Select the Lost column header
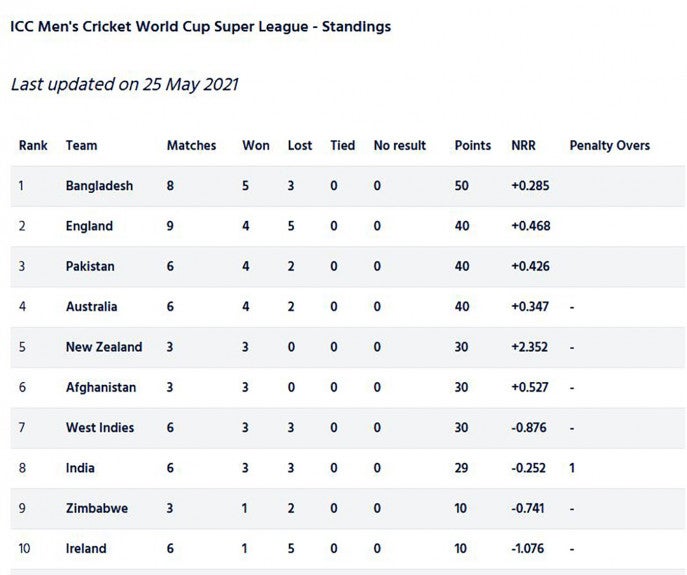 (300, 146)
